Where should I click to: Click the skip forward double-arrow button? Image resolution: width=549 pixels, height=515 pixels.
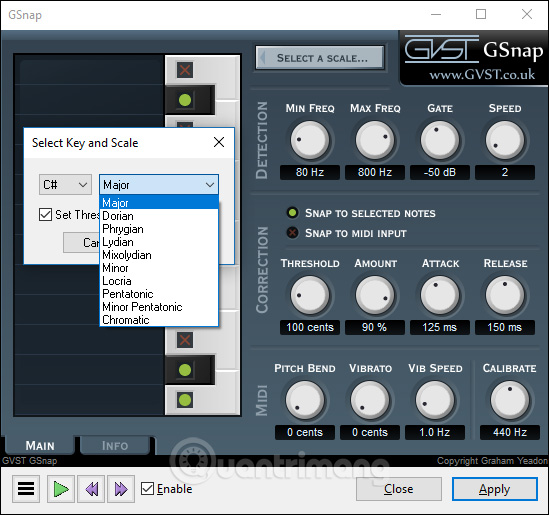(121, 489)
